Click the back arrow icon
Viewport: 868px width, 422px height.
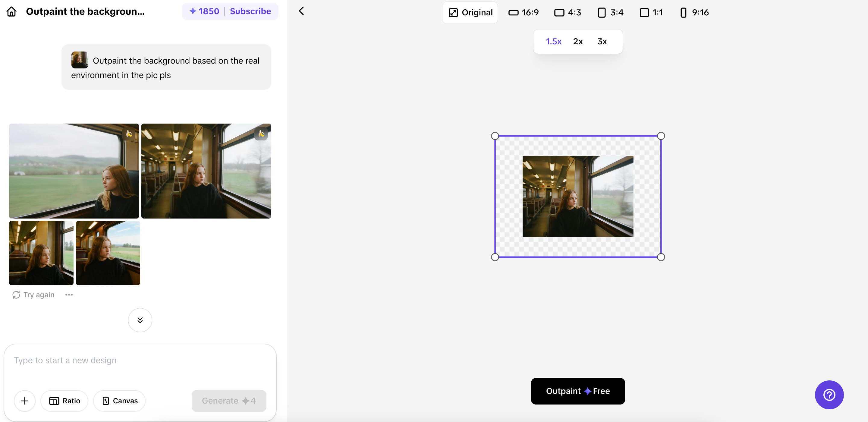coord(301,11)
